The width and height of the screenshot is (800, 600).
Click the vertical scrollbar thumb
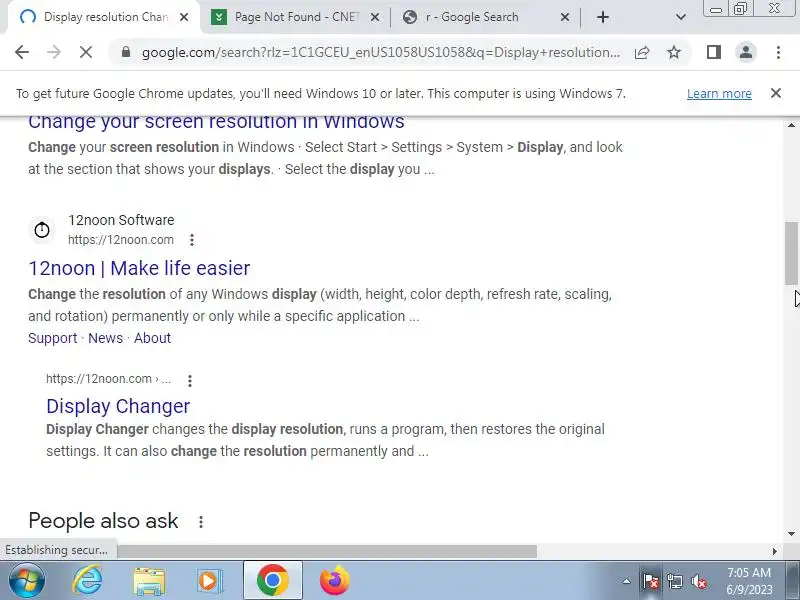pyautogui.click(x=791, y=253)
